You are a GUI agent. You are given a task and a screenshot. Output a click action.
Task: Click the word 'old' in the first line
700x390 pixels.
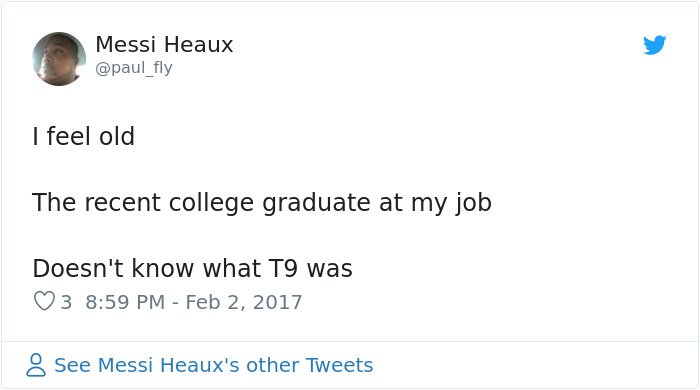click(x=117, y=136)
